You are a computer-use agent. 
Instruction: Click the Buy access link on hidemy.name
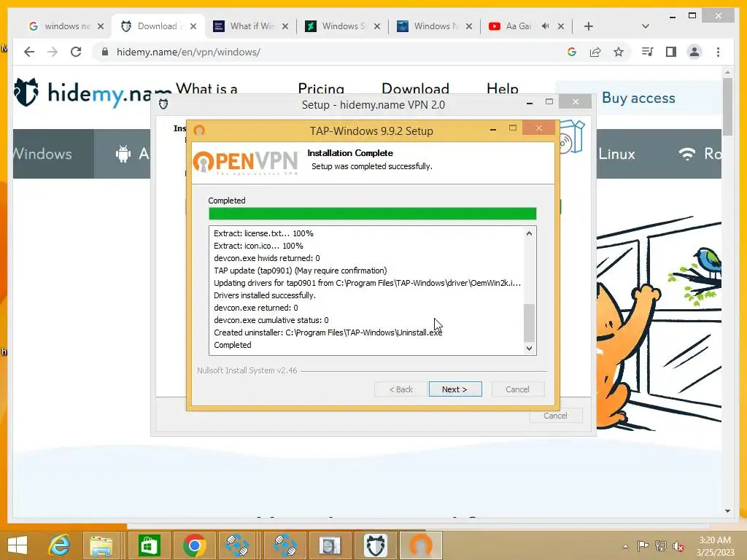pyautogui.click(x=638, y=98)
